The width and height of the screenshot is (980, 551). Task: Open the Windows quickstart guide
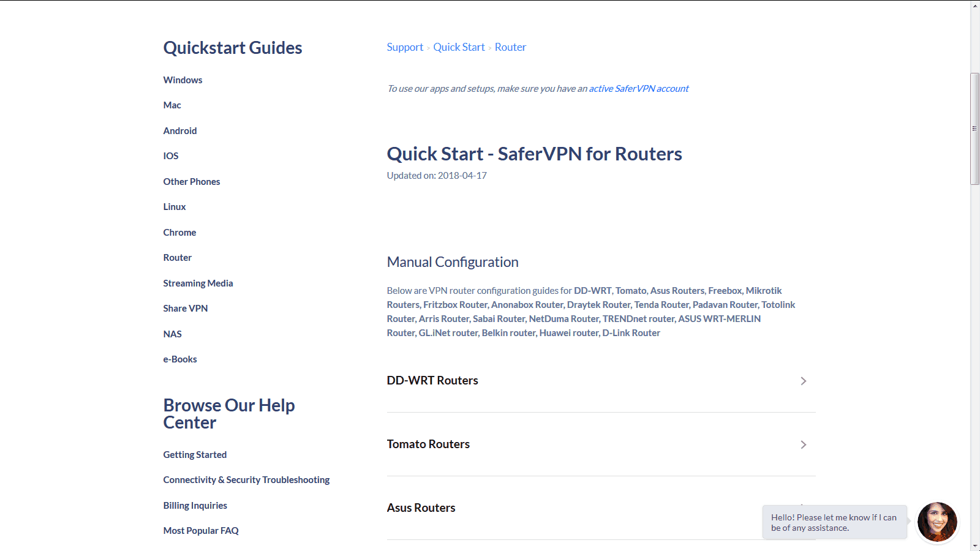pyautogui.click(x=183, y=80)
